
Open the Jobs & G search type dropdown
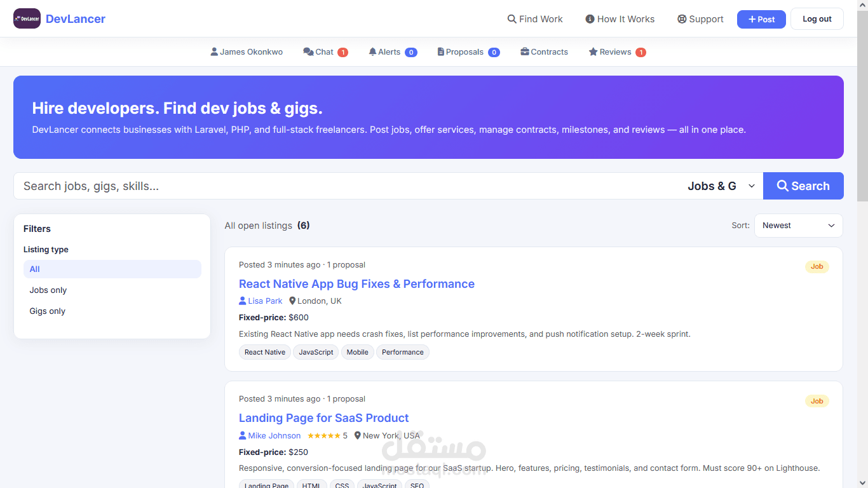coord(721,186)
